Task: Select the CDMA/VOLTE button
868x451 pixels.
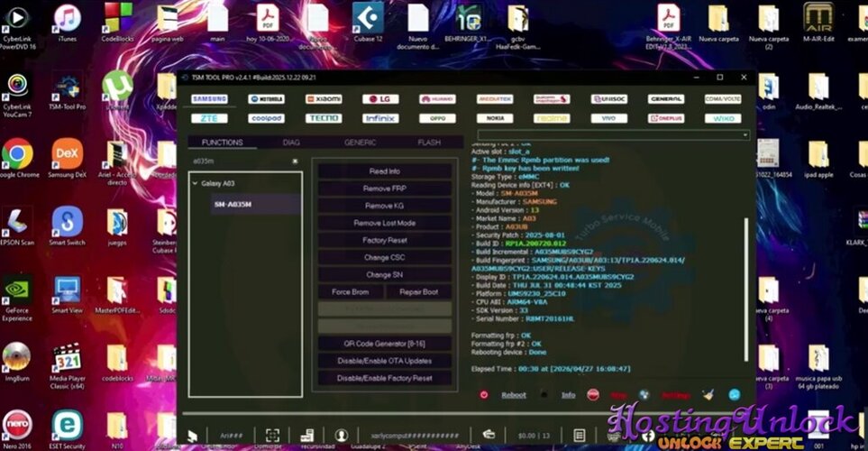Action: pyautogui.click(x=723, y=99)
